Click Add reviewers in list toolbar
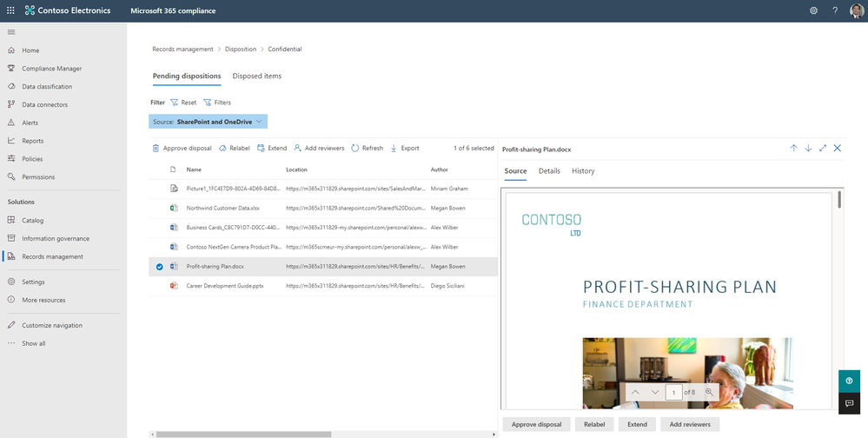The height and width of the screenshot is (438, 868). [x=319, y=149]
